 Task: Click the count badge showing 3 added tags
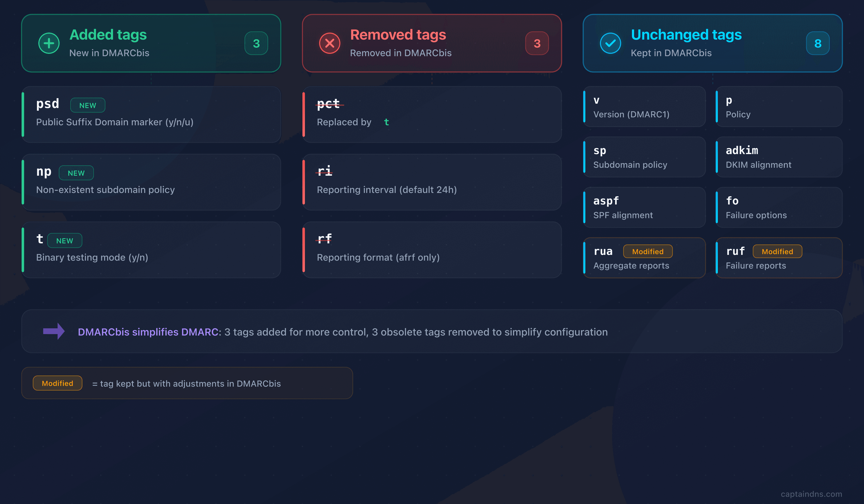tap(256, 43)
